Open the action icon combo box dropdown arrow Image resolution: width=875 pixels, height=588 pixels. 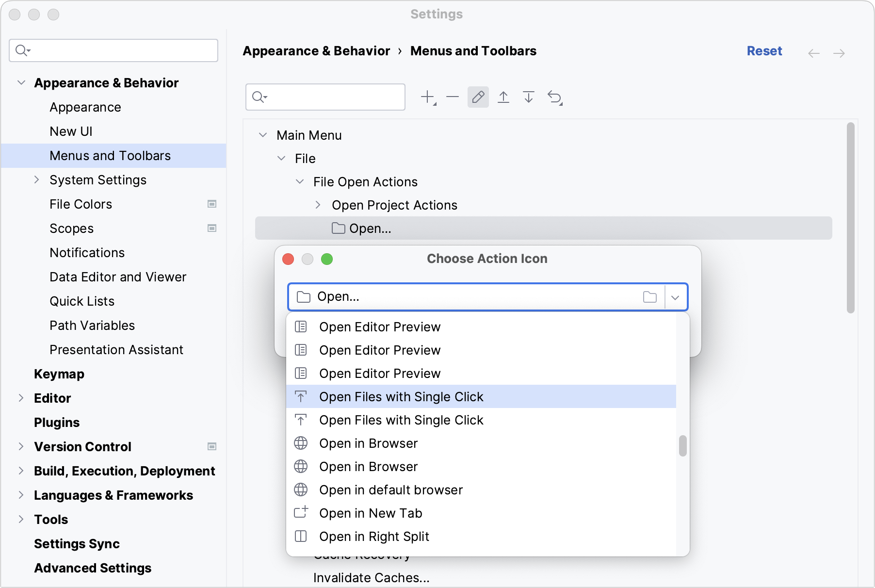pyautogui.click(x=675, y=297)
